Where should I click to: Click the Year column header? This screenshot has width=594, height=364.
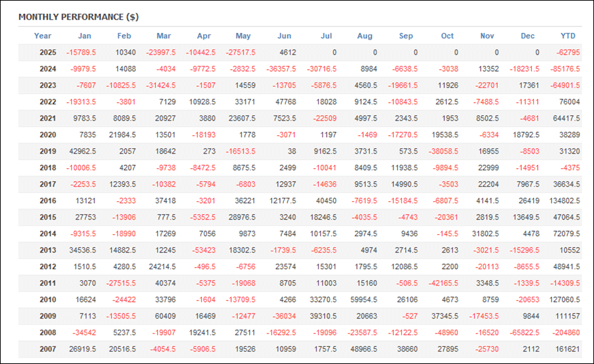[x=42, y=36]
